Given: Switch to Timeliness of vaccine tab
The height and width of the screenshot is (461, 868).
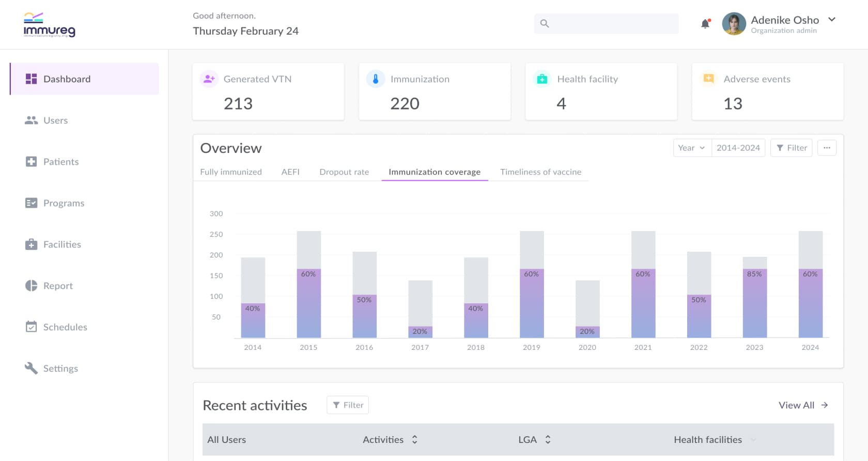Looking at the screenshot, I should (x=540, y=172).
